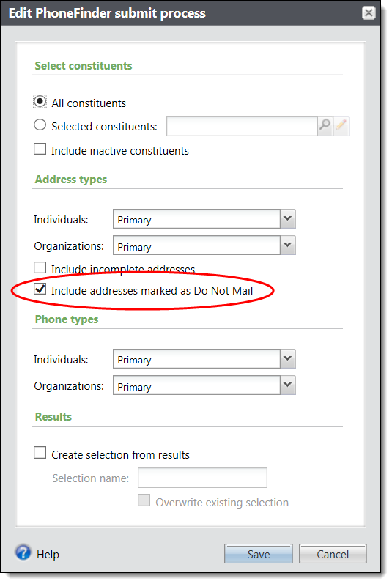Click into the Selected constituents search field
This screenshot has height=584, width=392.
pos(242,126)
